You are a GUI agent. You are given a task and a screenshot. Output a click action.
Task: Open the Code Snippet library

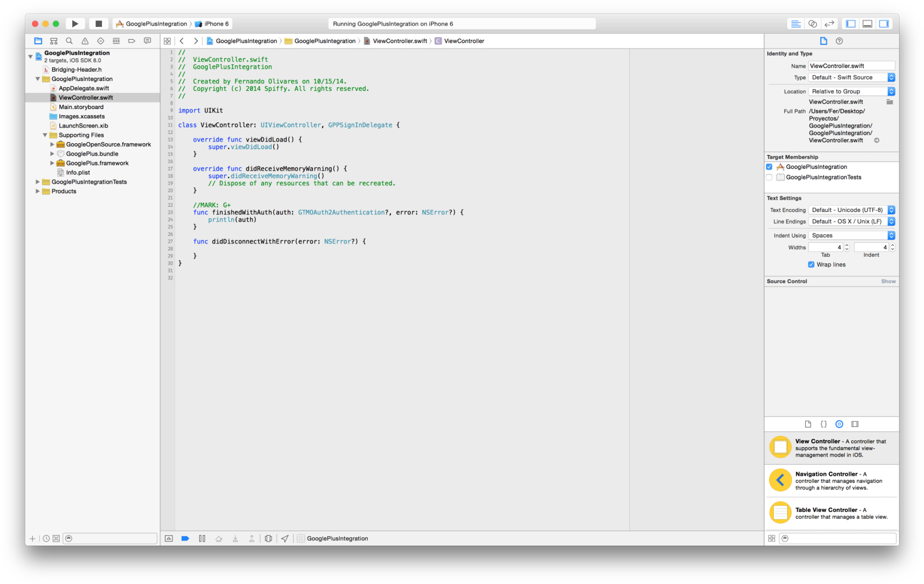[824, 424]
